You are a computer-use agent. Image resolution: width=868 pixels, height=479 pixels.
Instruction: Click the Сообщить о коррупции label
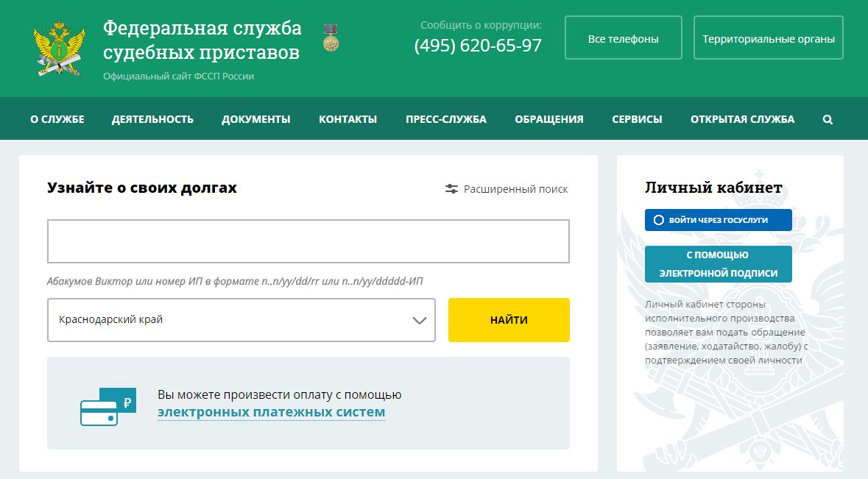point(481,25)
